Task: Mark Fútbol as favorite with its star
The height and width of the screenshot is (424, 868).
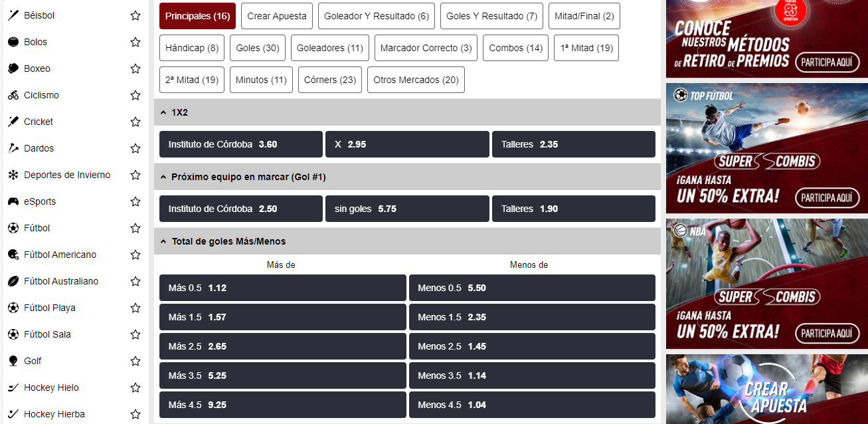Action: [135, 228]
